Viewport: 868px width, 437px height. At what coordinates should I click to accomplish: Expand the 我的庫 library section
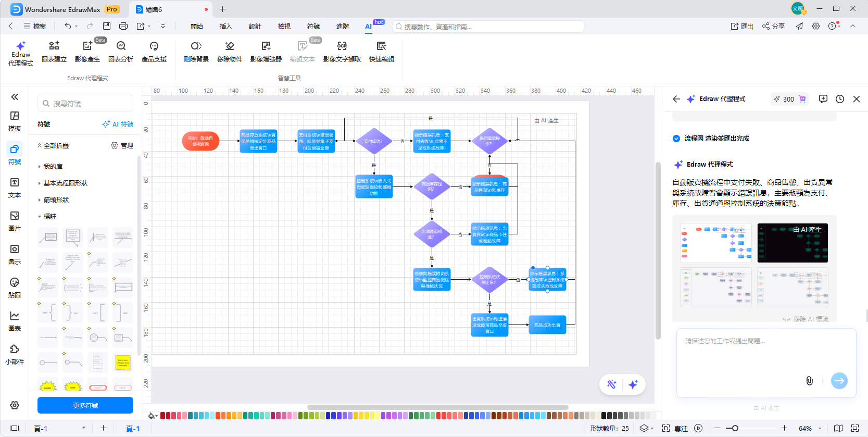point(53,167)
